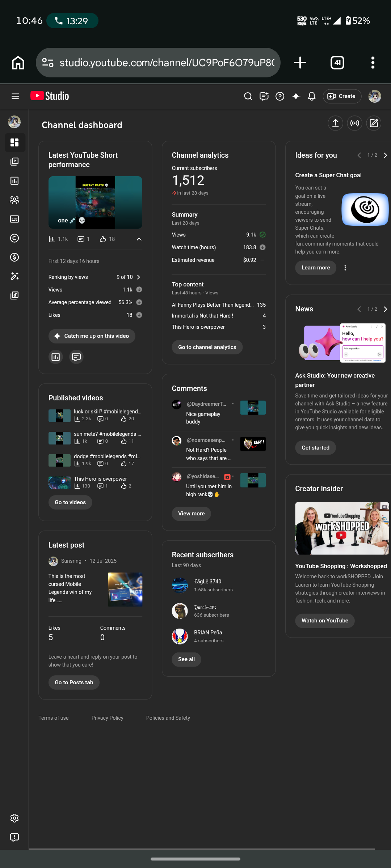Image resolution: width=391 pixels, height=868 pixels.
Task: Click Catch me up on this video
Action: point(92,336)
